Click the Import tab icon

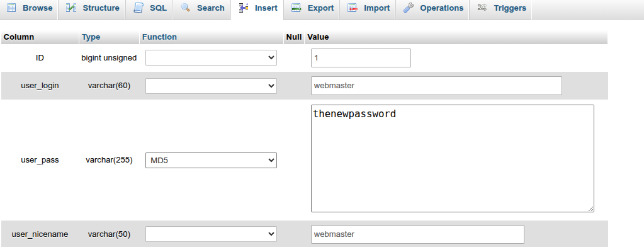(x=353, y=8)
